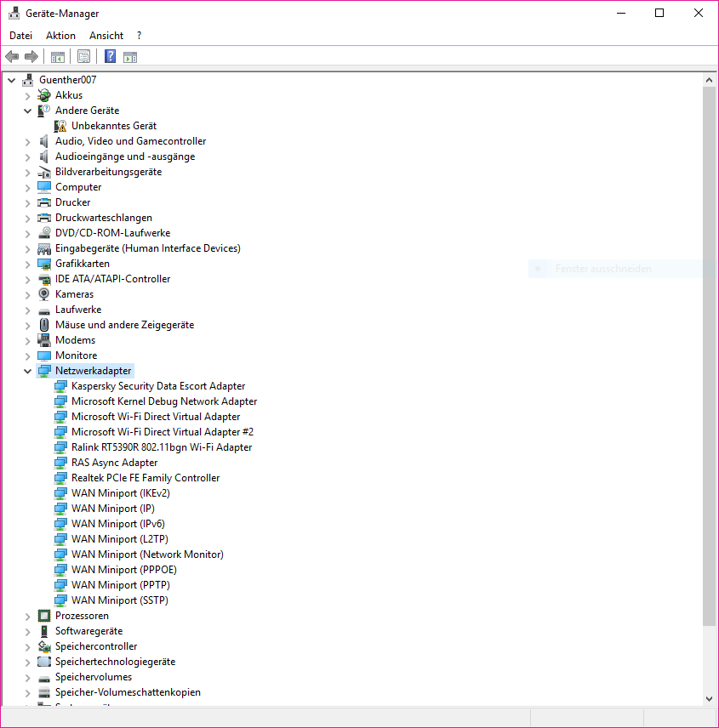Expand the Monitore category
Image resolution: width=719 pixels, height=728 pixels.
[28, 356]
